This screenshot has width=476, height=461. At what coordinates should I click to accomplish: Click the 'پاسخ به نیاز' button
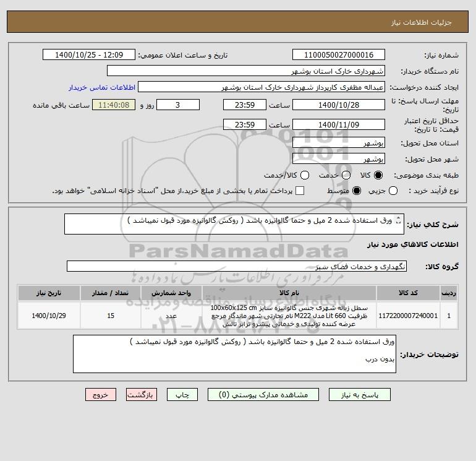[x=359, y=394]
